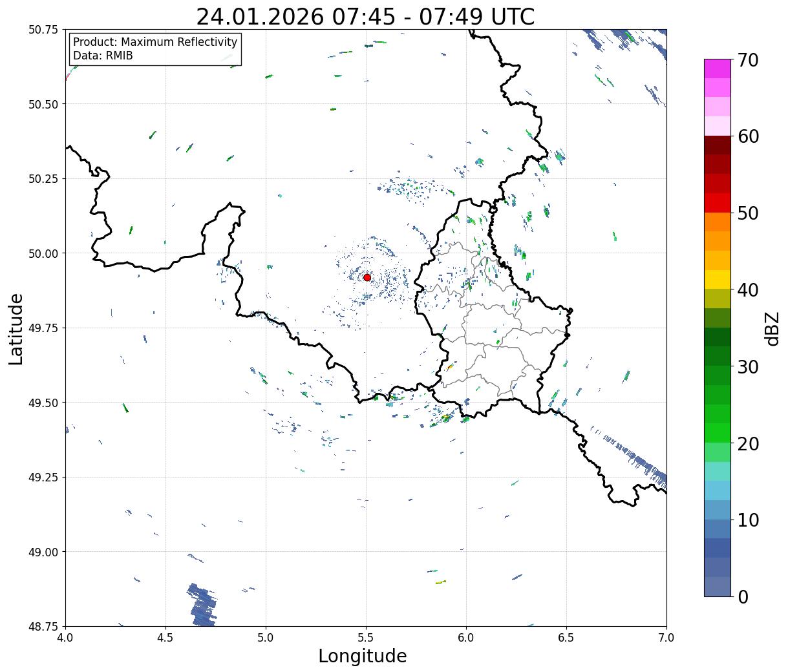Click the latitude tick label 49.00
Viewport: 788px width, 672px height.
(43, 552)
